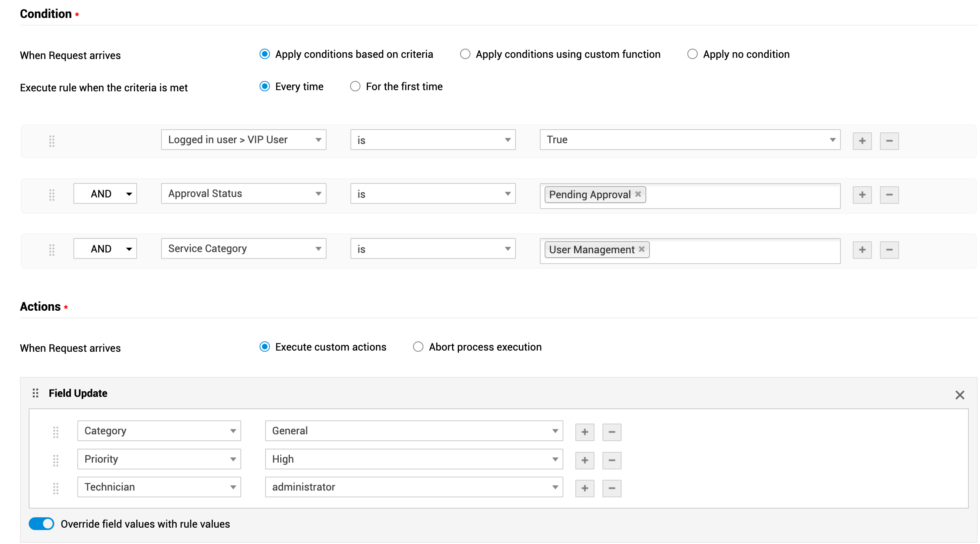The width and height of the screenshot is (980, 544).
Task: Remove Pending Approval tag
Action: point(638,194)
